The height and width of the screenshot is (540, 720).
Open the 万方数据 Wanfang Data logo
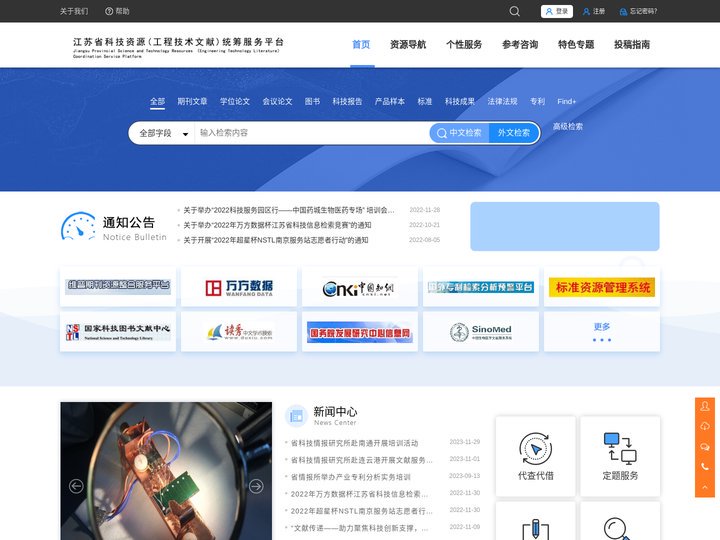pyautogui.click(x=239, y=287)
